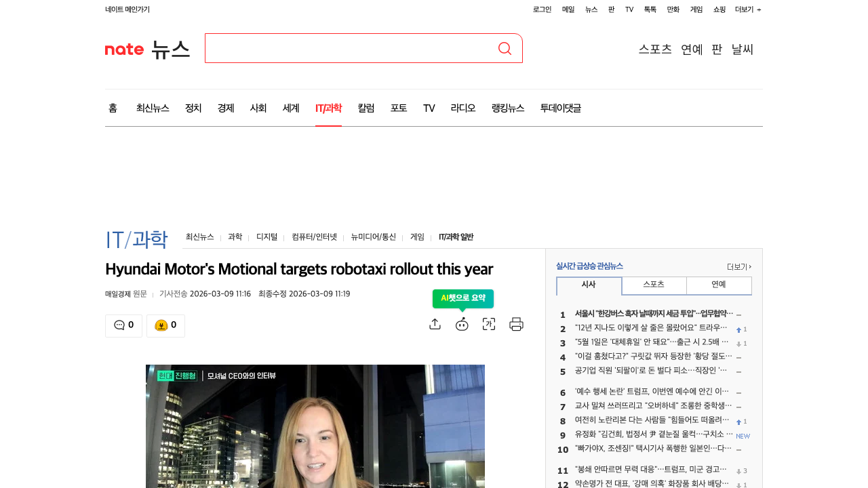Open rank 2 headline "12년 지나도"
868x488 pixels.
click(x=651, y=328)
